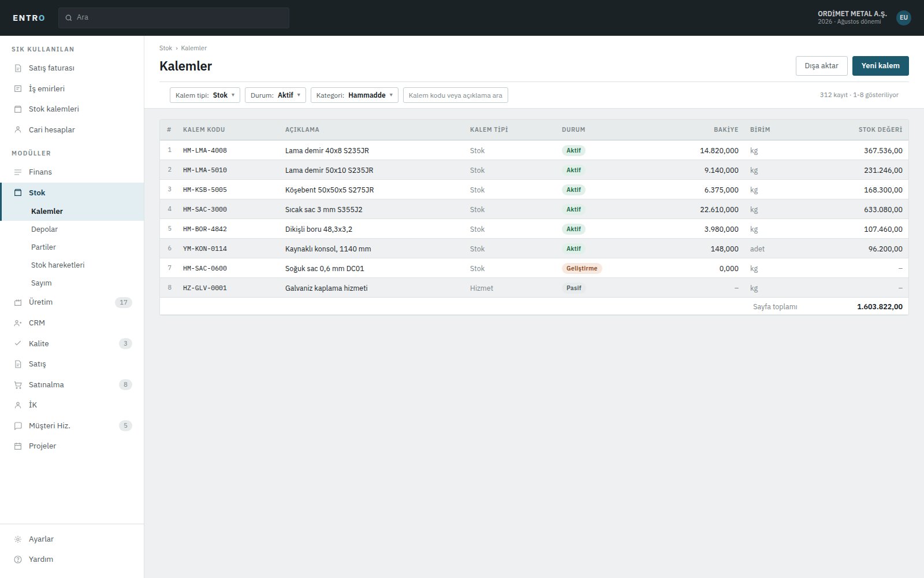
Task: Click the Cari hesaplar person icon
Action: click(18, 129)
